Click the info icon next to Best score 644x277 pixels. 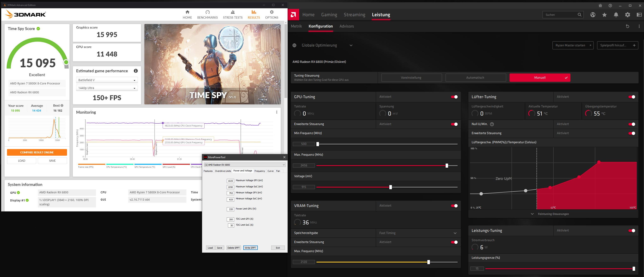tap(62, 105)
